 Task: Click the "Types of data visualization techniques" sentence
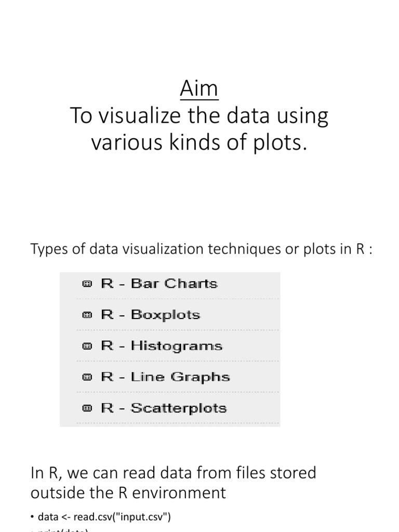click(x=202, y=249)
